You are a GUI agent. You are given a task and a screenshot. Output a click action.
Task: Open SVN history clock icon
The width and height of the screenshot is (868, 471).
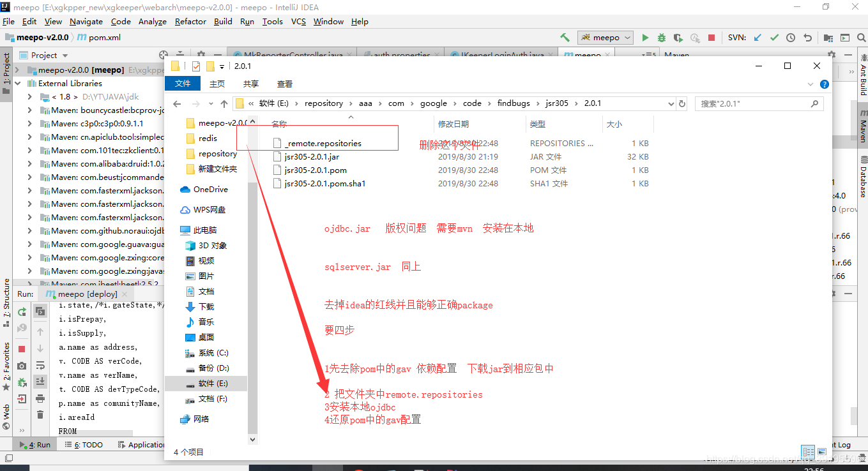[791, 38]
